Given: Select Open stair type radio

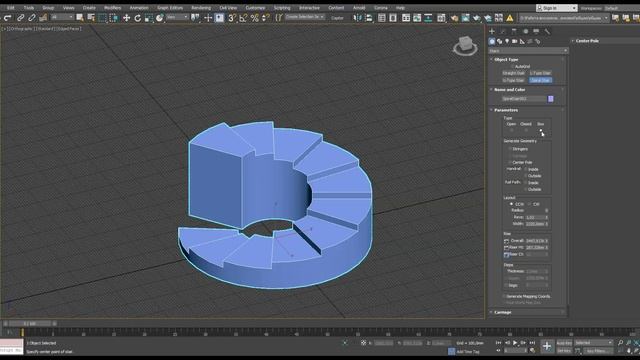Looking at the screenshot, I should (x=511, y=130).
